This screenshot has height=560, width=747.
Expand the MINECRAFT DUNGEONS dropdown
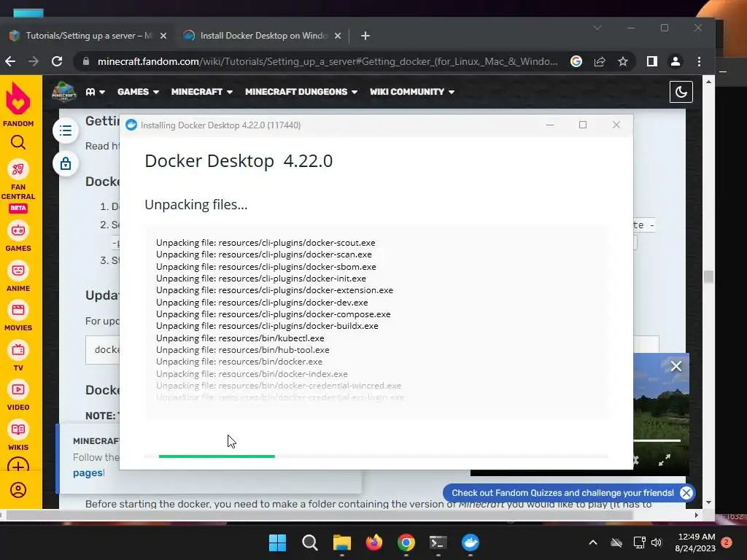(x=301, y=91)
